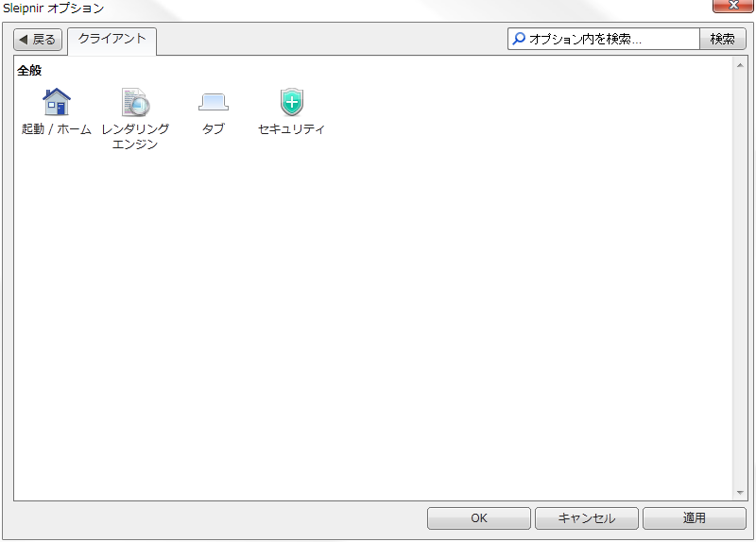Click the 検索 button
Screen dimensions: 756x542
[x=723, y=39]
